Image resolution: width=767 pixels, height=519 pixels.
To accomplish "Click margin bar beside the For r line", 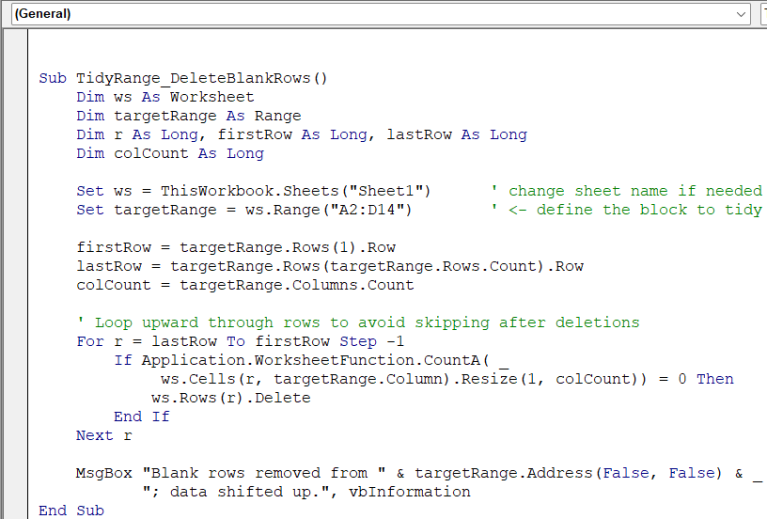I will click(15, 341).
